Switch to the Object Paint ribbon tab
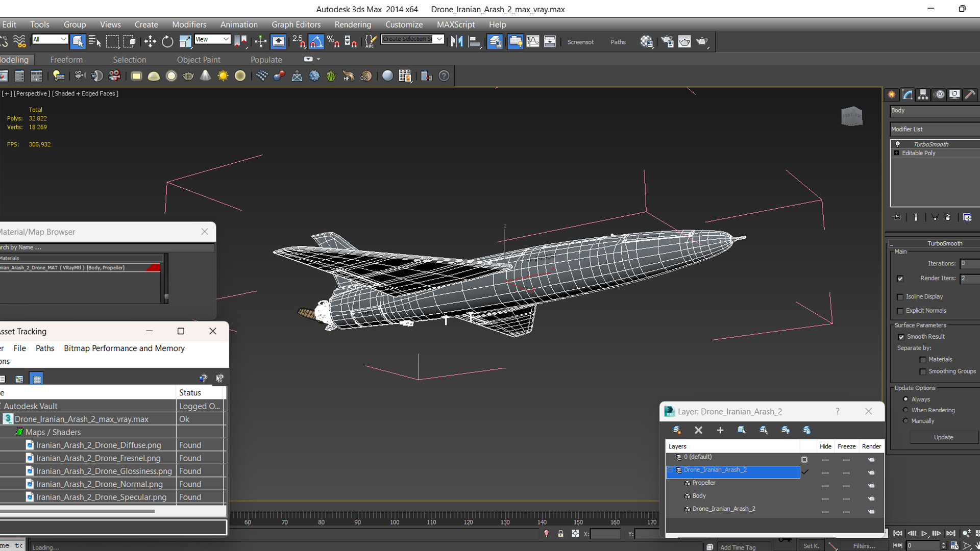This screenshot has height=551, width=980. click(x=199, y=60)
